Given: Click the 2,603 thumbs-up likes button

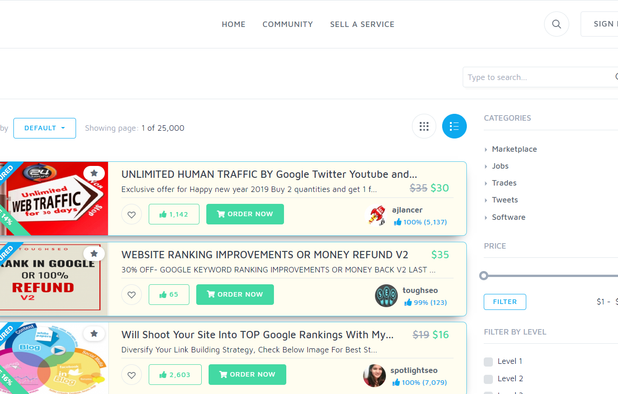Looking at the screenshot, I should 175,375.
